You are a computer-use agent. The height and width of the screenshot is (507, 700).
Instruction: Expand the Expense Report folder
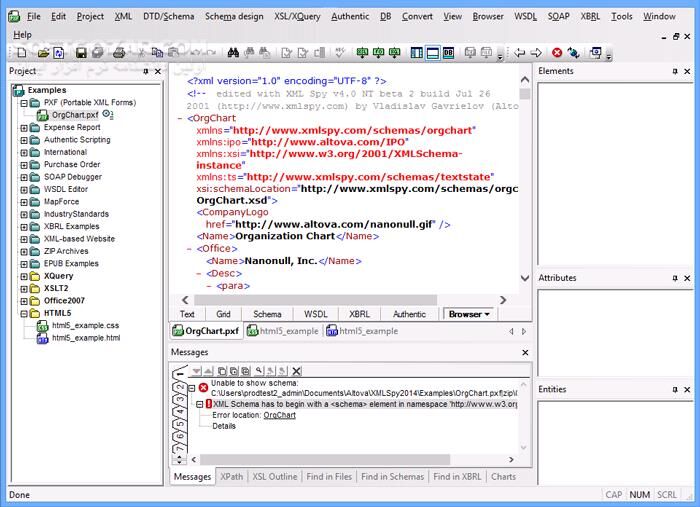tap(24, 128)
